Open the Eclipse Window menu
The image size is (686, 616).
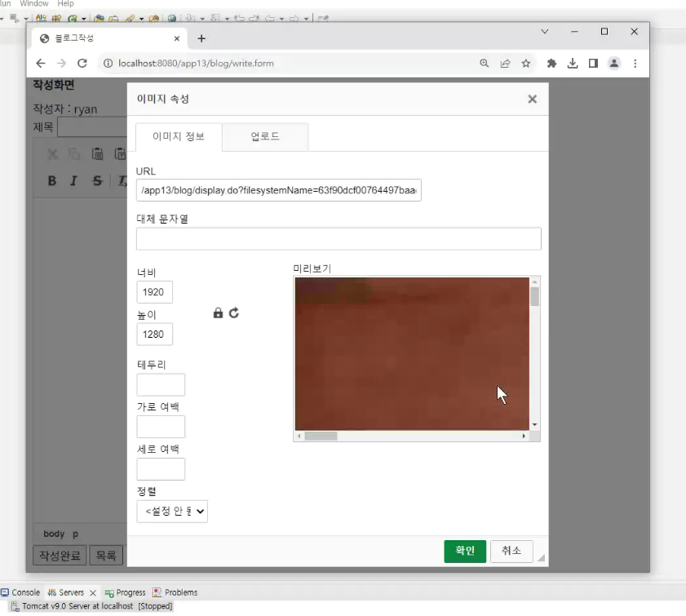pos(33,3)
